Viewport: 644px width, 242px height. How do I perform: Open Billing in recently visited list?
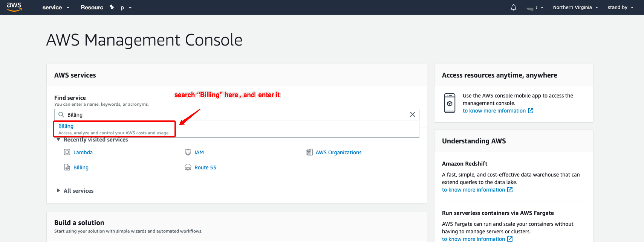pos(81,167)
